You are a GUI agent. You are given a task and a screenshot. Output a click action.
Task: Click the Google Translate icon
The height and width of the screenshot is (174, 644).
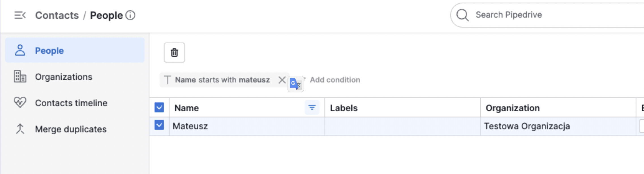(295, 84)
